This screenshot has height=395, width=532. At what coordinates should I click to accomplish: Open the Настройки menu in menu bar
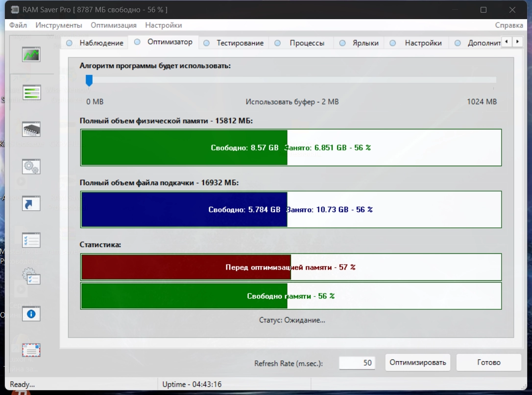coord(164,25)
